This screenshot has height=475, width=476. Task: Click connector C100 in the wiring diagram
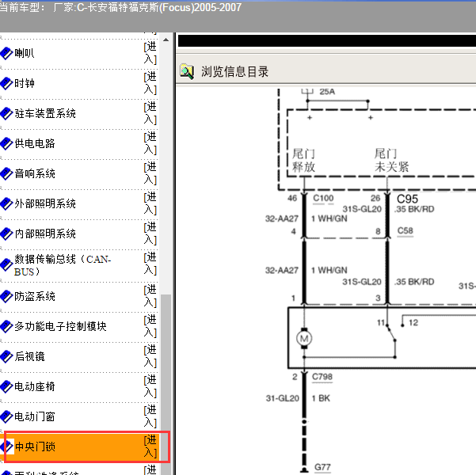[x=323, y=199]
